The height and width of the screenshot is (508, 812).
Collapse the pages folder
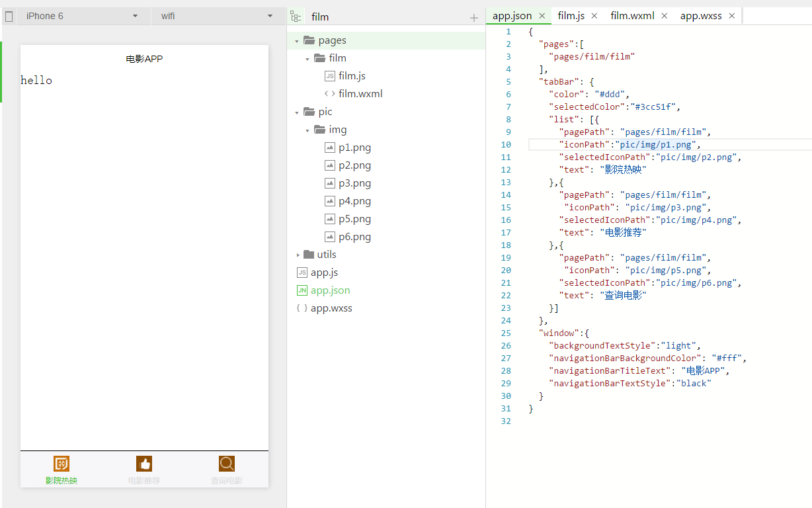(x=297, y=41)
